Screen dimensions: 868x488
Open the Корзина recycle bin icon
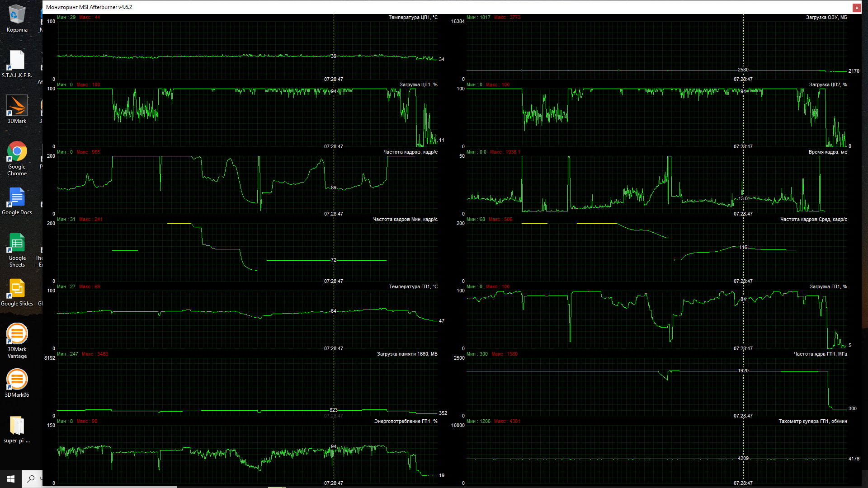click(x=17, y=15)
